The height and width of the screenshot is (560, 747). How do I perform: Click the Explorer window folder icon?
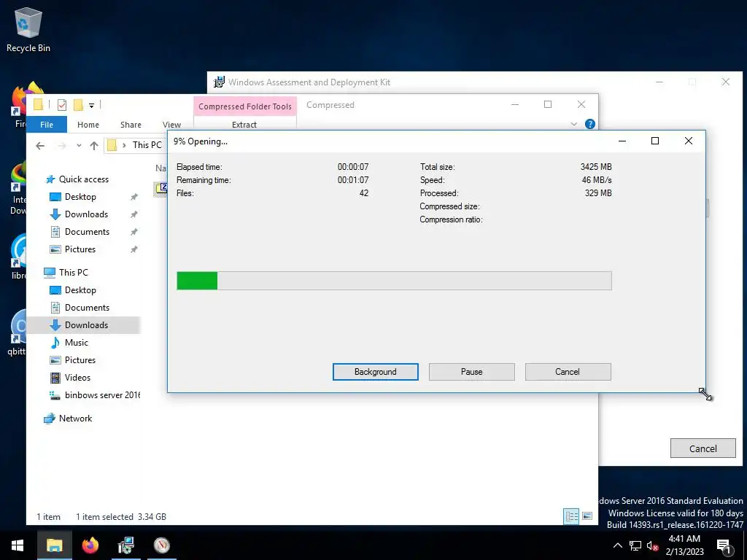point(39,105)
